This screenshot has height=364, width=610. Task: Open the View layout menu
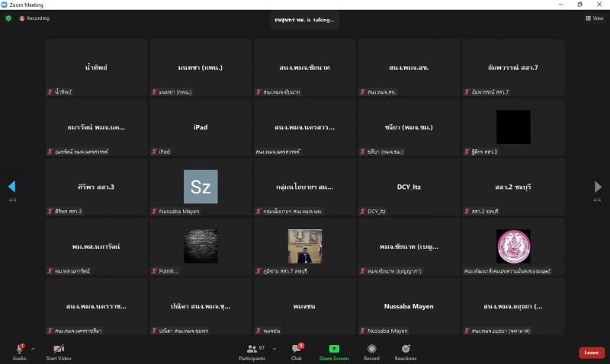click(x=595, y=18)
